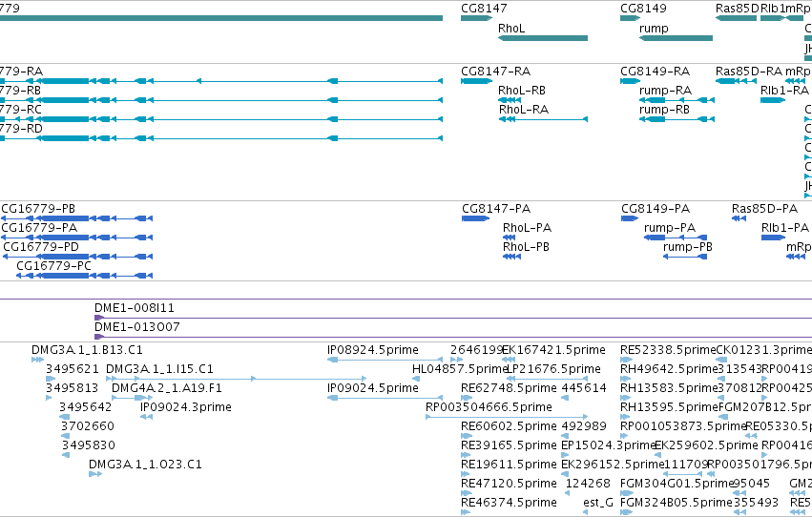Open EST RE52338.5prime

[668, 350]
